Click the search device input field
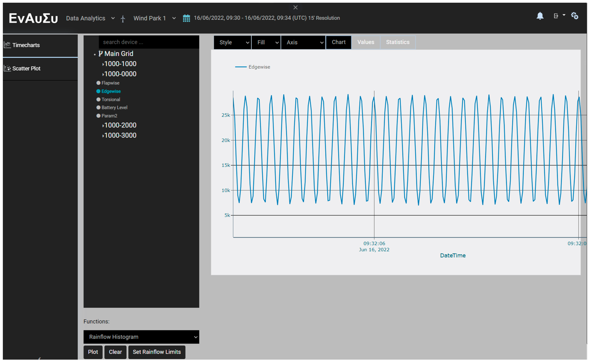This screenshot has height=364, width=590. 149,42
